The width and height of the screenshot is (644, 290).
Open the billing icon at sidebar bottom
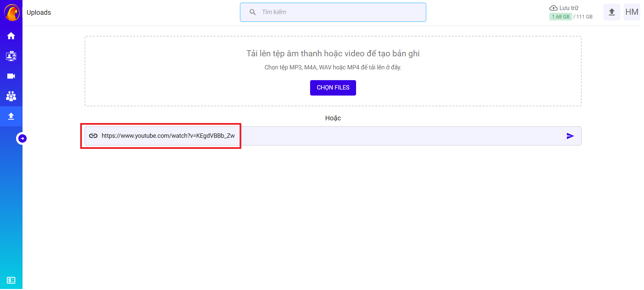point(11,280)
